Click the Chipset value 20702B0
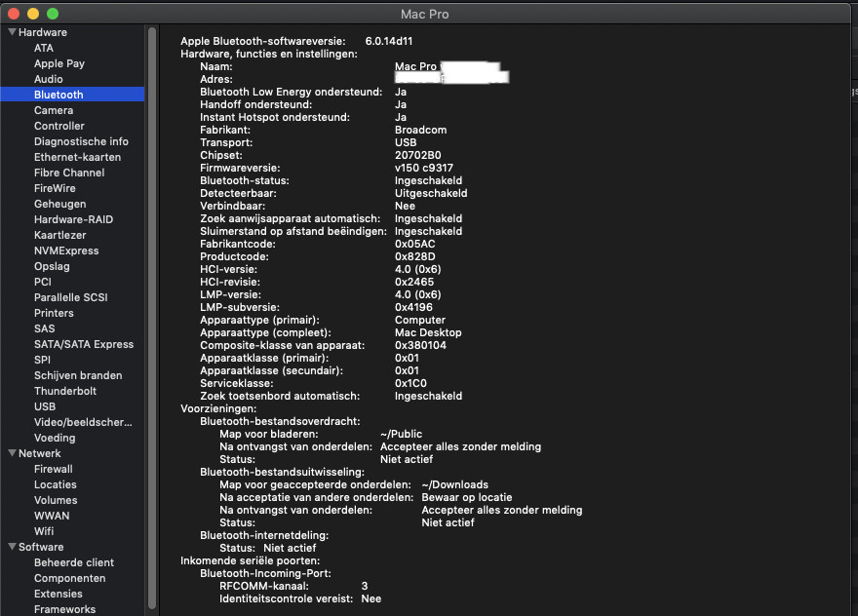This screenshot has width=858, height=616. (418, 155)
